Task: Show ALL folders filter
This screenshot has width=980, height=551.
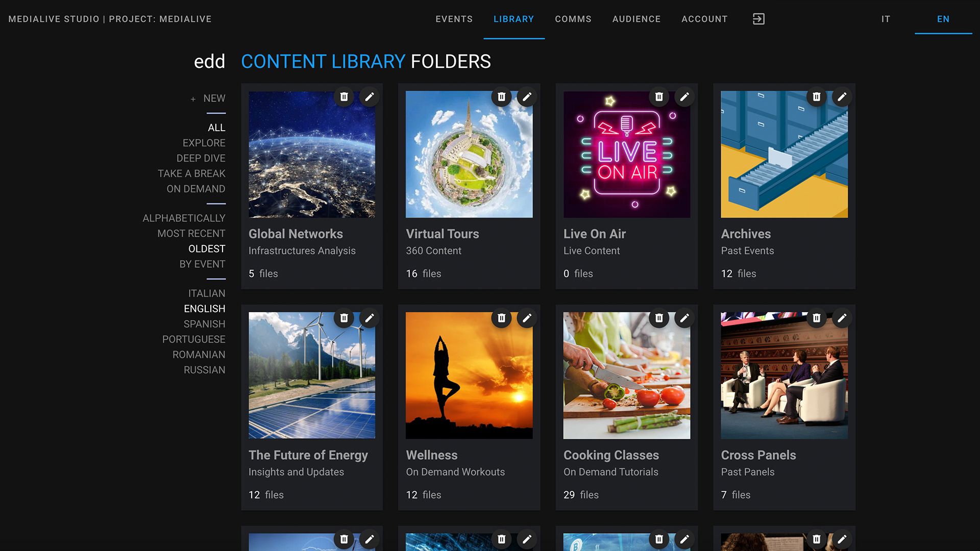Action: pos(216,128)
